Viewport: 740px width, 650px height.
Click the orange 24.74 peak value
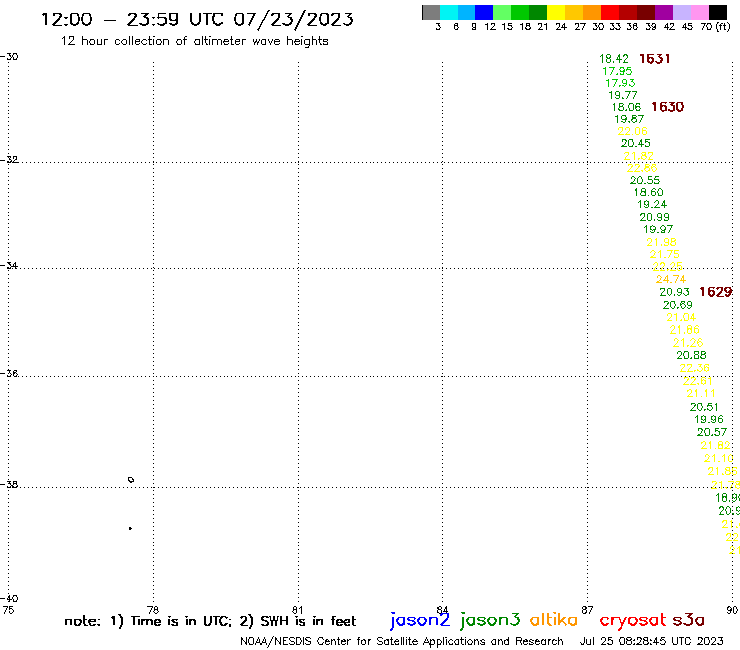tap(671, 279)
